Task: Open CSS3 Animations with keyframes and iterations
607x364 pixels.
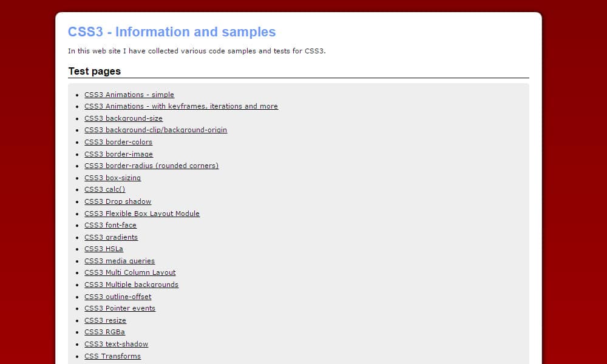Action: (181, 106)
